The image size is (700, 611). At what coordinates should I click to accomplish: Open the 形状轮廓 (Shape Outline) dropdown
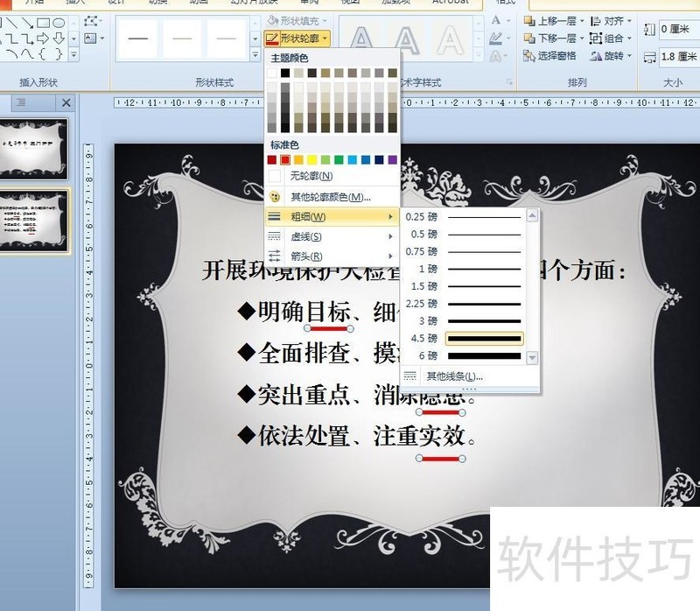click(x=298, y=39)
